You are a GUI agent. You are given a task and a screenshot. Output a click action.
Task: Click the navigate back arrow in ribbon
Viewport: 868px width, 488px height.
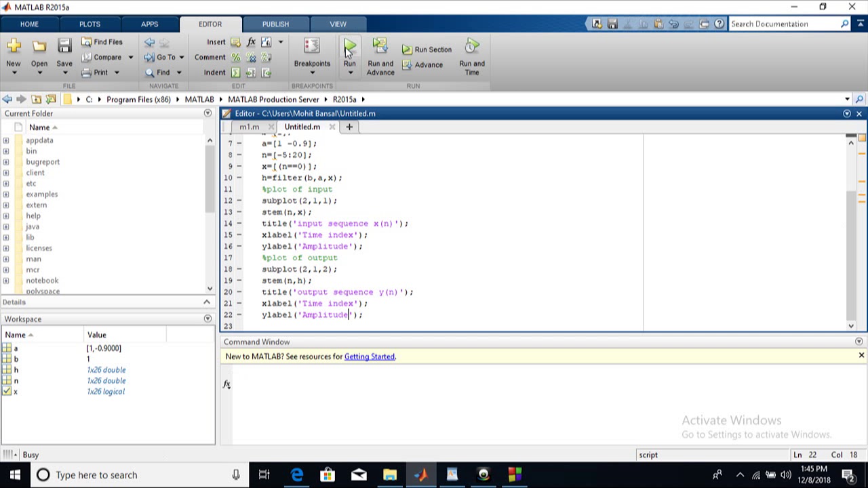(x=149, y=42)
